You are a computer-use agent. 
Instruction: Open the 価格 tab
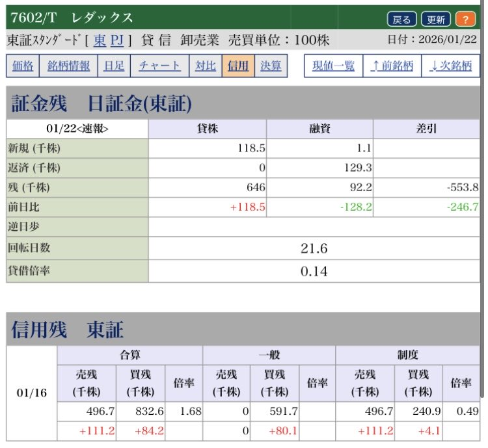point(23,66)
